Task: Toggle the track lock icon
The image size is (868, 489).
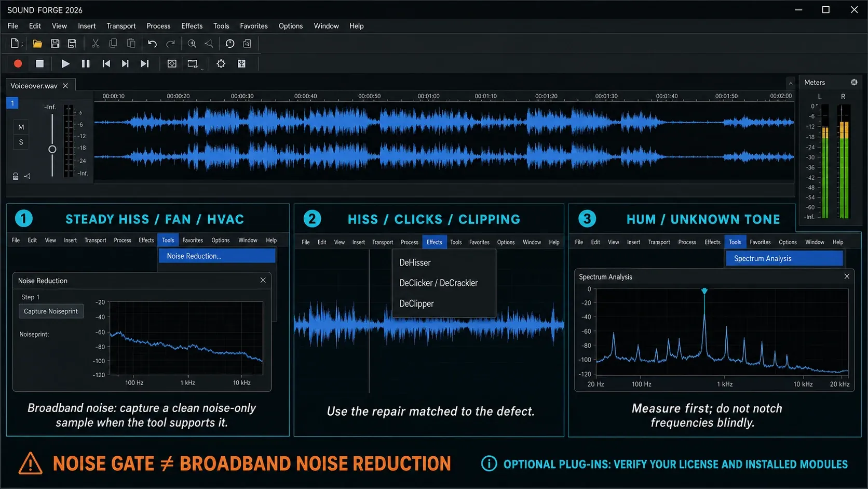Action: point(16,176)
